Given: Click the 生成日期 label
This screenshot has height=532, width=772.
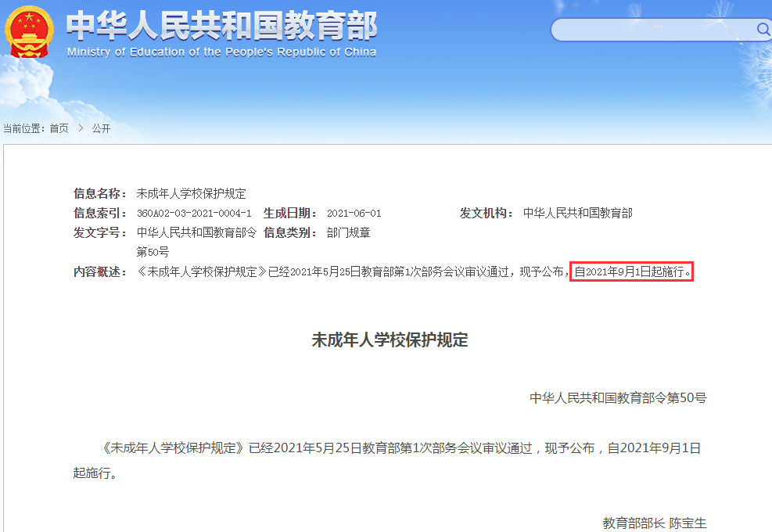Looking at the screenshot, I should pyautogui.click(x=290, y=214).
